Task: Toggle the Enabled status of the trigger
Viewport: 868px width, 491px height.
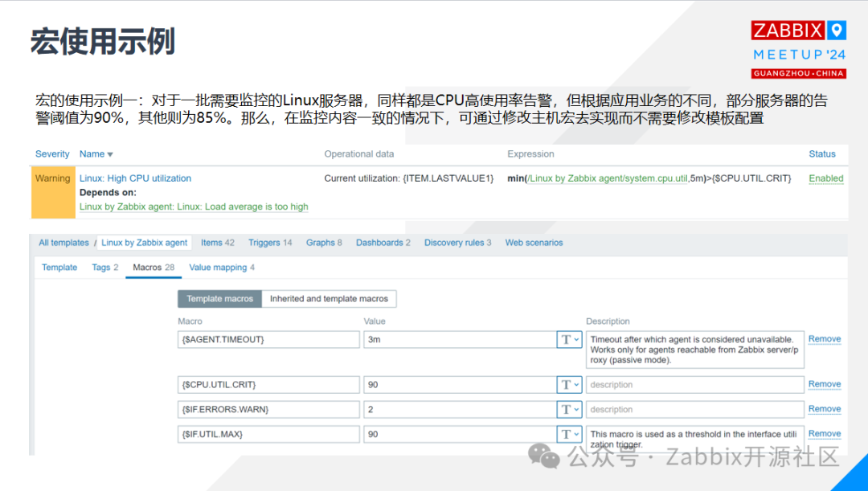Action: 826,178
